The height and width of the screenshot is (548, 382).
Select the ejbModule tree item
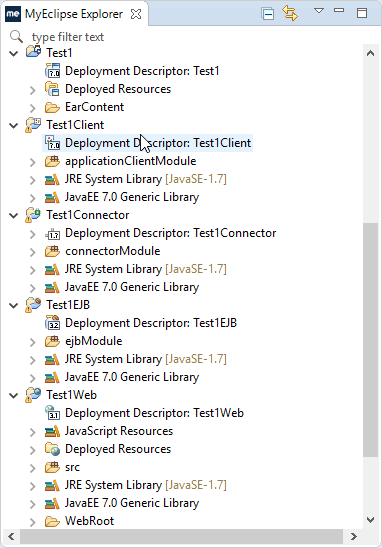(x=93, y=341)
